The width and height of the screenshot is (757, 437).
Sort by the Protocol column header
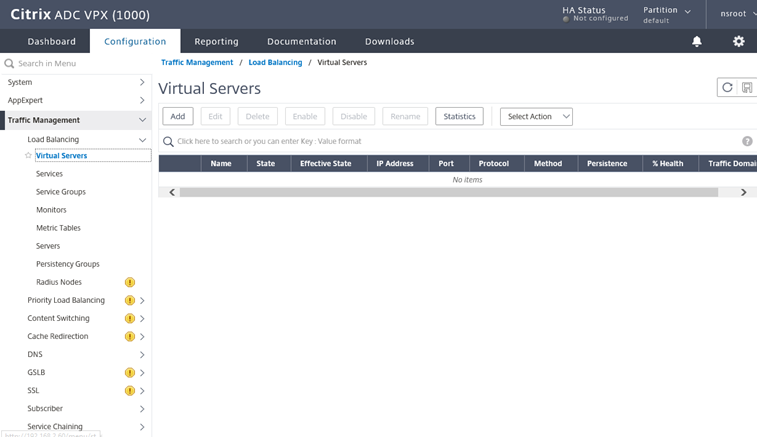coord(493,163)
